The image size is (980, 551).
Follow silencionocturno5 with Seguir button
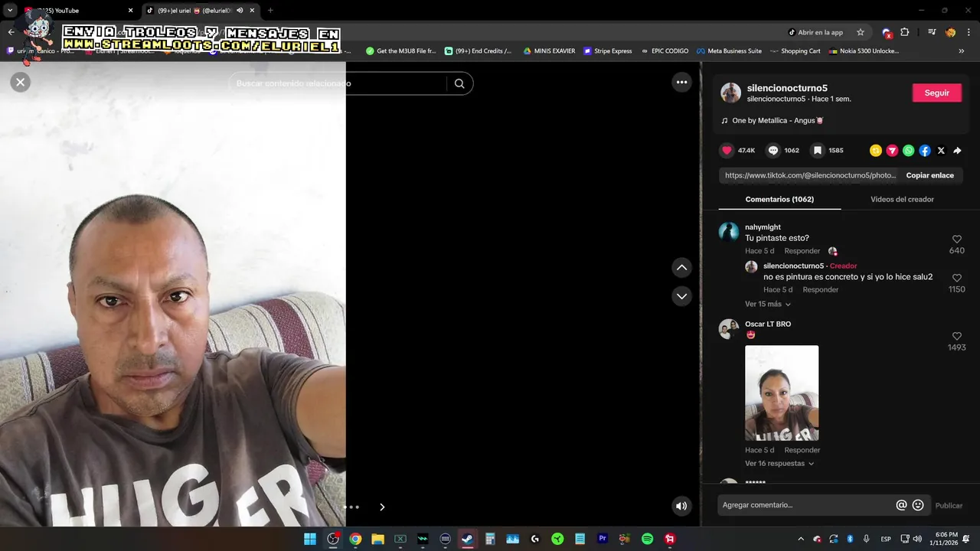(x=937, y=93)
